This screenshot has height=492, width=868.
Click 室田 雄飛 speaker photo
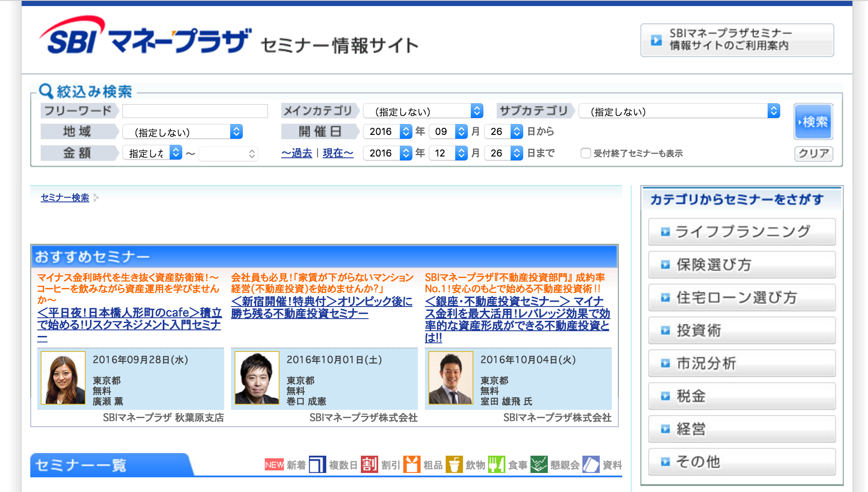[x=451, y=378]
